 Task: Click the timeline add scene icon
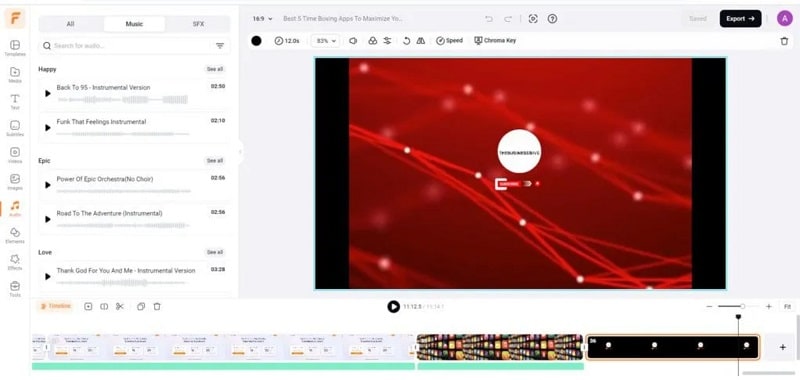pyautogui.click(x=88, y=307)
